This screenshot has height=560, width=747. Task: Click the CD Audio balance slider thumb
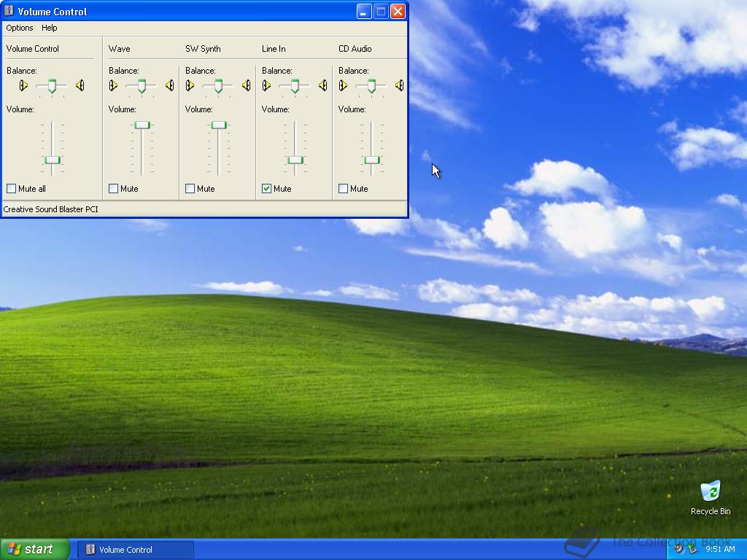click(x=371, y=86)
